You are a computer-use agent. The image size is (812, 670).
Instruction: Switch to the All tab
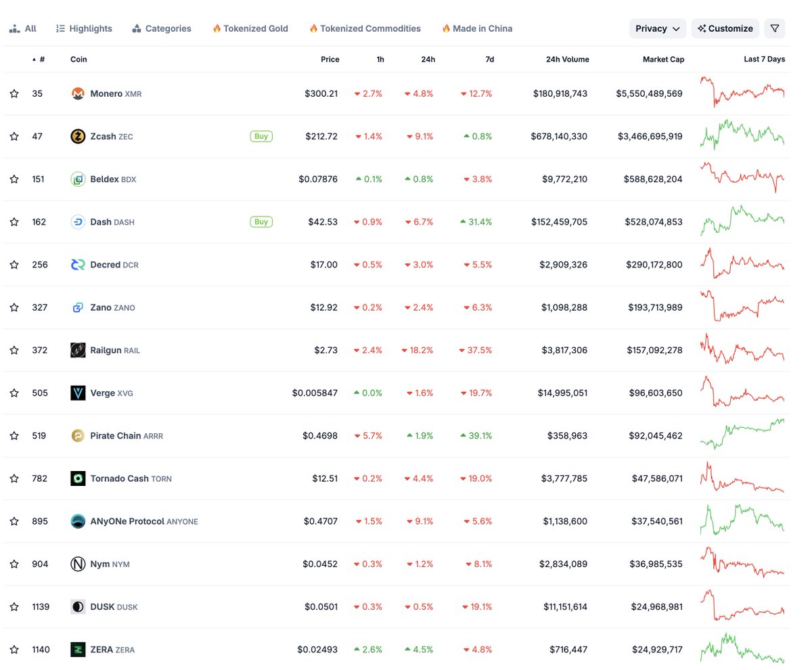pyautogui.click(x=23, y=28)
